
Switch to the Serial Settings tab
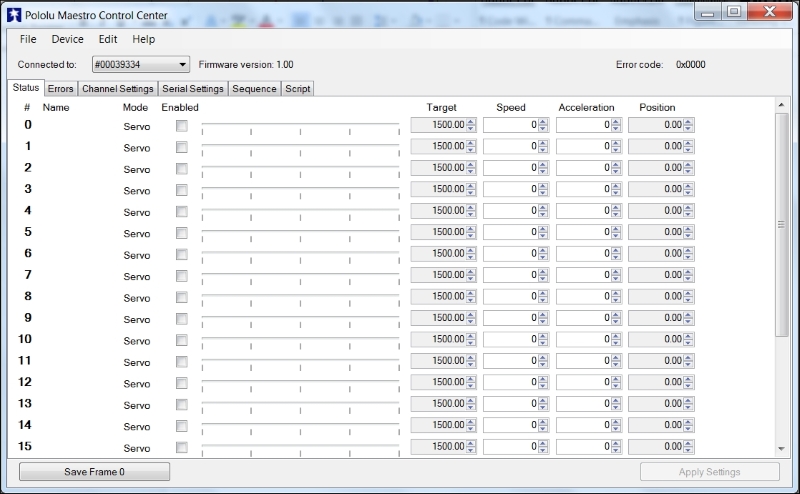point(193,89)
